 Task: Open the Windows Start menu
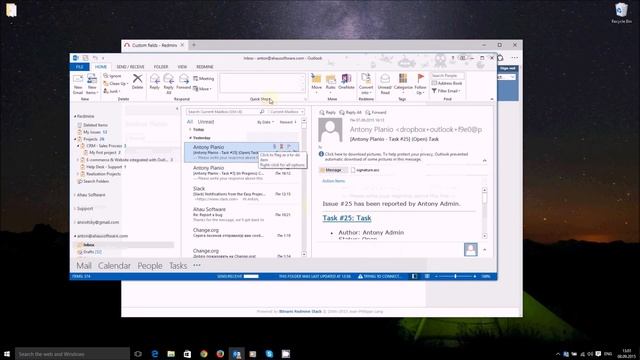[7, 354]
